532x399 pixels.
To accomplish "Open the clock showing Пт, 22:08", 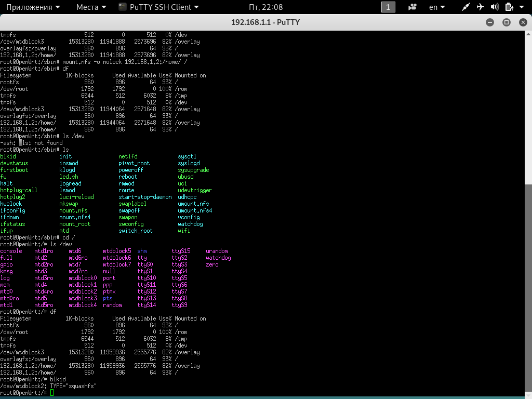I will pos(265,7).
